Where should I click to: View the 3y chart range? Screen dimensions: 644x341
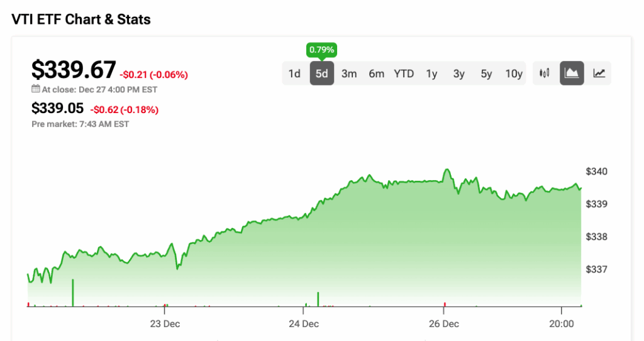458,73
